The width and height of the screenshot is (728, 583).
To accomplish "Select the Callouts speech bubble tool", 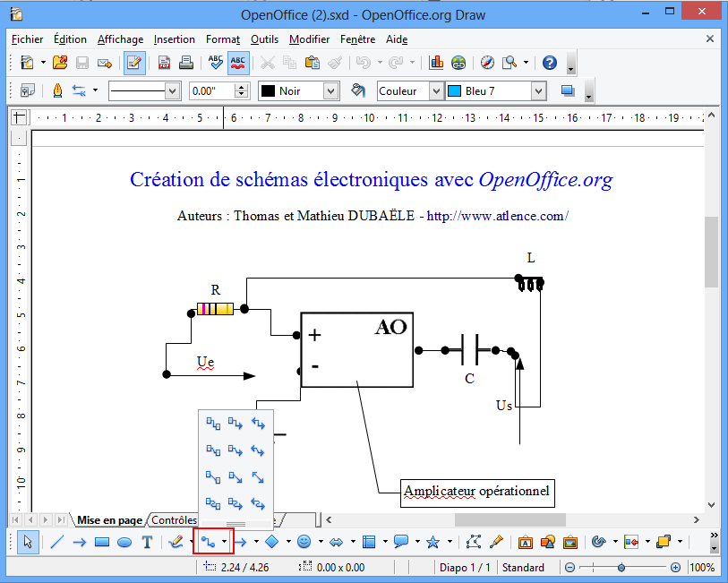I will click(x=400, y=542).
